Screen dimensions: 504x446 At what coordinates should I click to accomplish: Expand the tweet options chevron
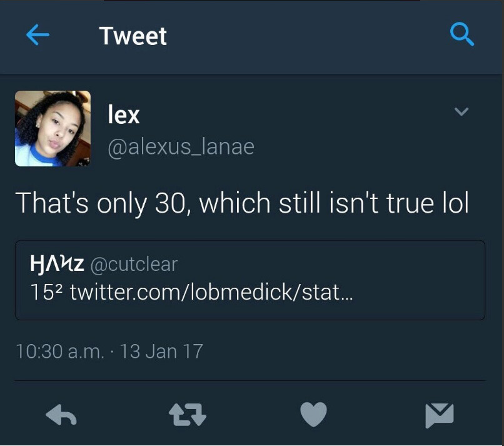click(x=461, y=112)
